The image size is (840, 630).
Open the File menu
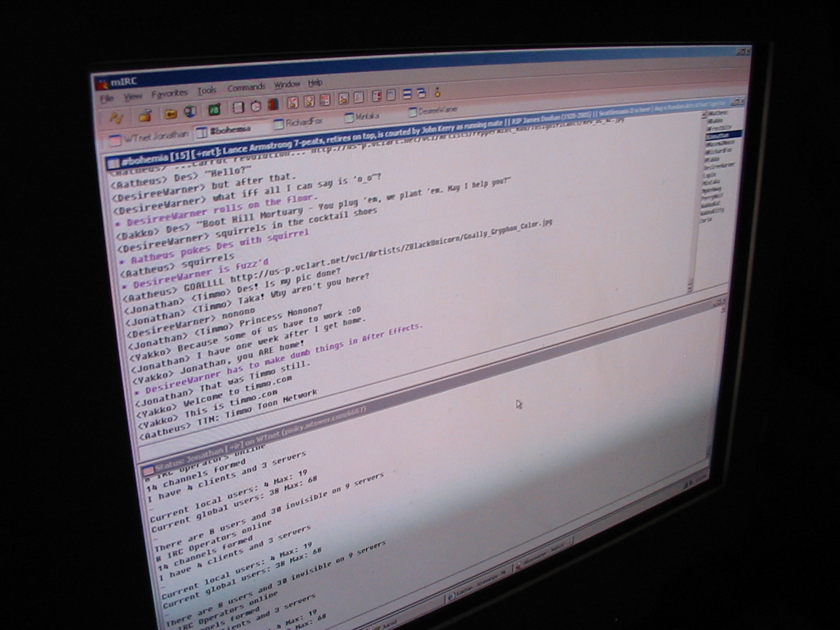point(107,99)
